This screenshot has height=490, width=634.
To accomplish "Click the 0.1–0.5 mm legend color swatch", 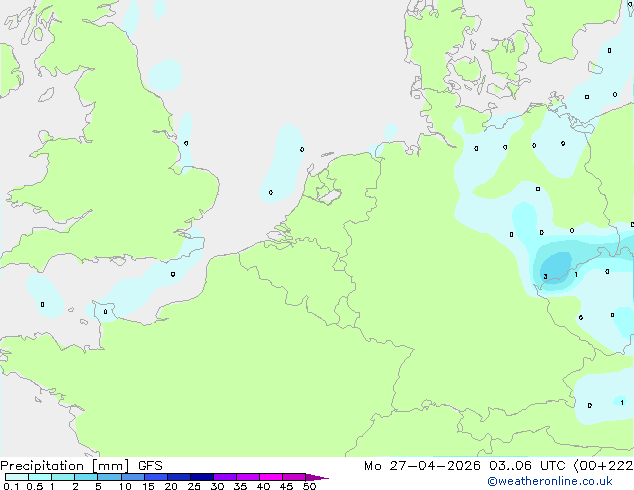I will point(17,477).
